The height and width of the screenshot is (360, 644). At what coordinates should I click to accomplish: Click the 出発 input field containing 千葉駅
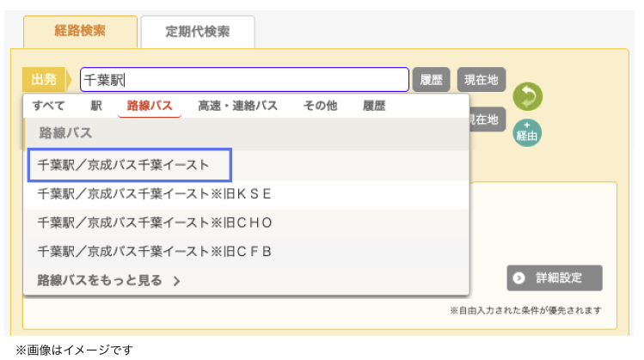tap(244, 80)
